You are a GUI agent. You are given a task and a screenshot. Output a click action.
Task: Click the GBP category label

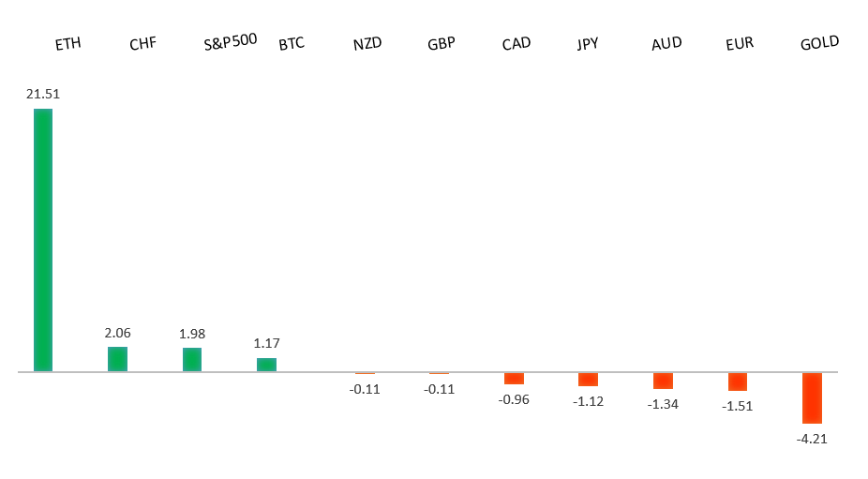point(441,44)
